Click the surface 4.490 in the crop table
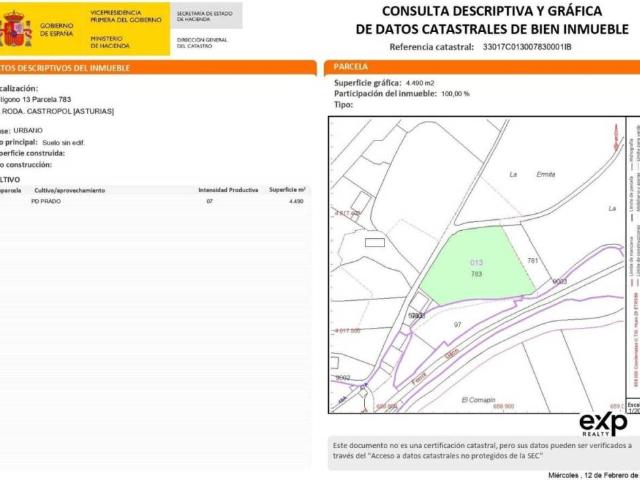 pos(296,201)
